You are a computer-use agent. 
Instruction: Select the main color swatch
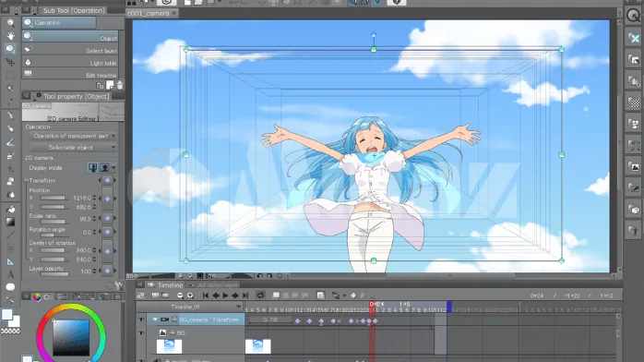click(x=7, y=315)
